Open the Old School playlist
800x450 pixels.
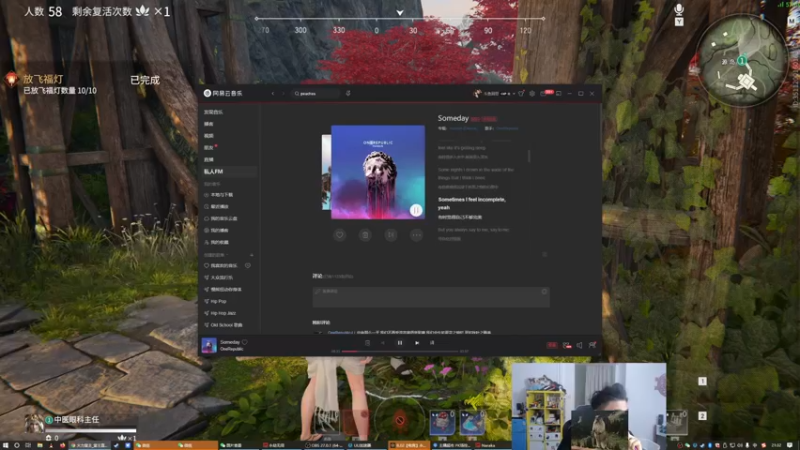tap(223, 324)
